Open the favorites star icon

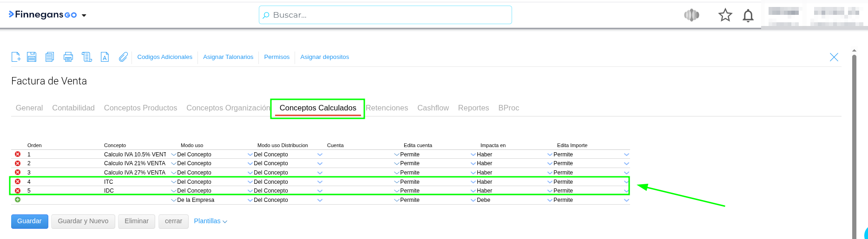click(725, 15)
